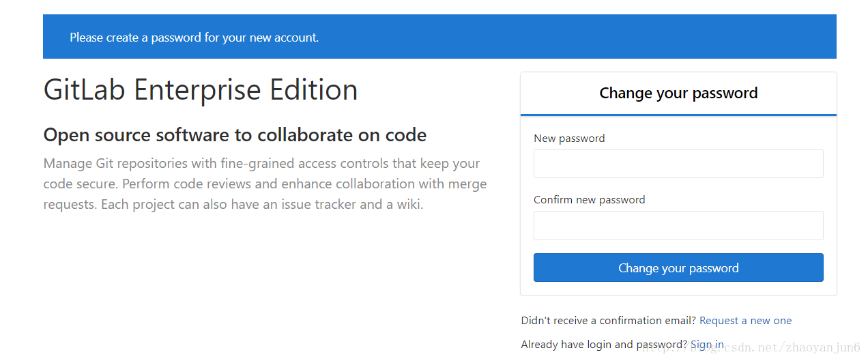
Task: Focus the New password input field
Action: pyautogui.click(x=678, y=164)
